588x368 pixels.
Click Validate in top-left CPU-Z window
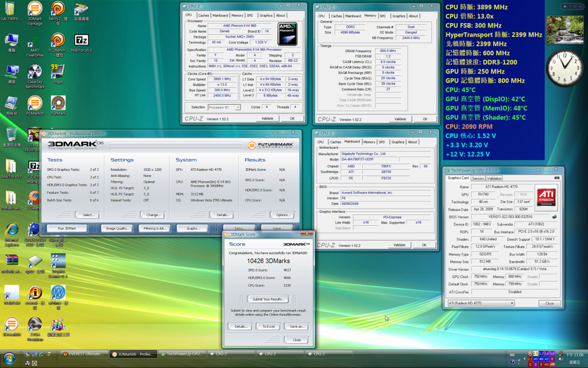coord(268,118)
